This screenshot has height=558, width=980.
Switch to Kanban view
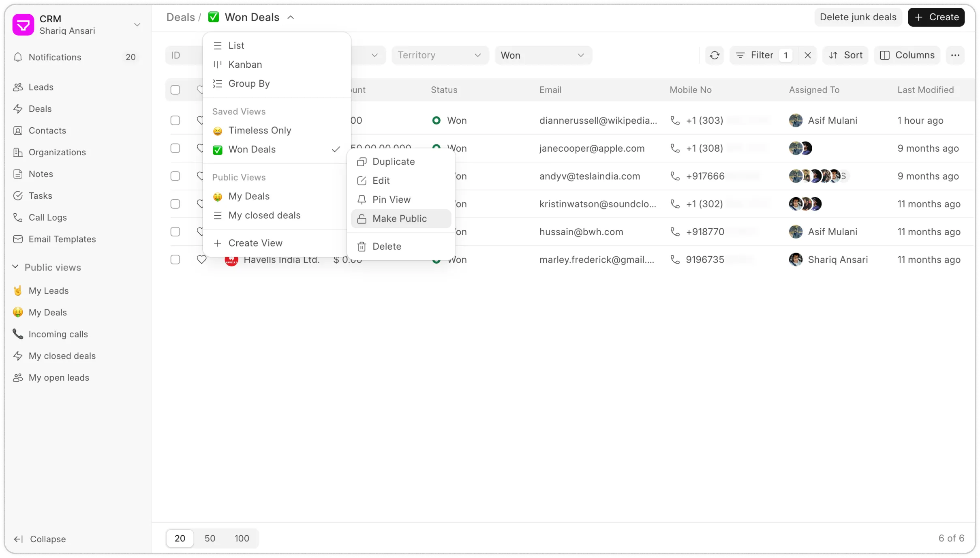(x=245, y=64)
